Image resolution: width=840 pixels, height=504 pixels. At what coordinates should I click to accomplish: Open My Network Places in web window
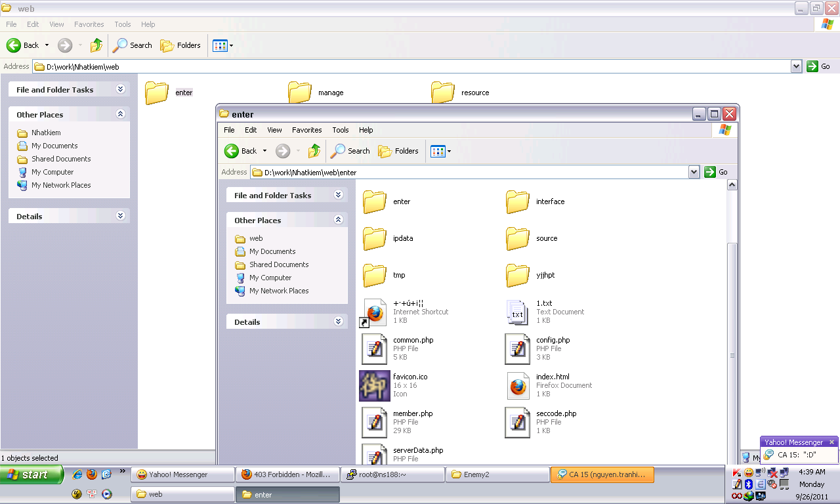coord(61,185)
